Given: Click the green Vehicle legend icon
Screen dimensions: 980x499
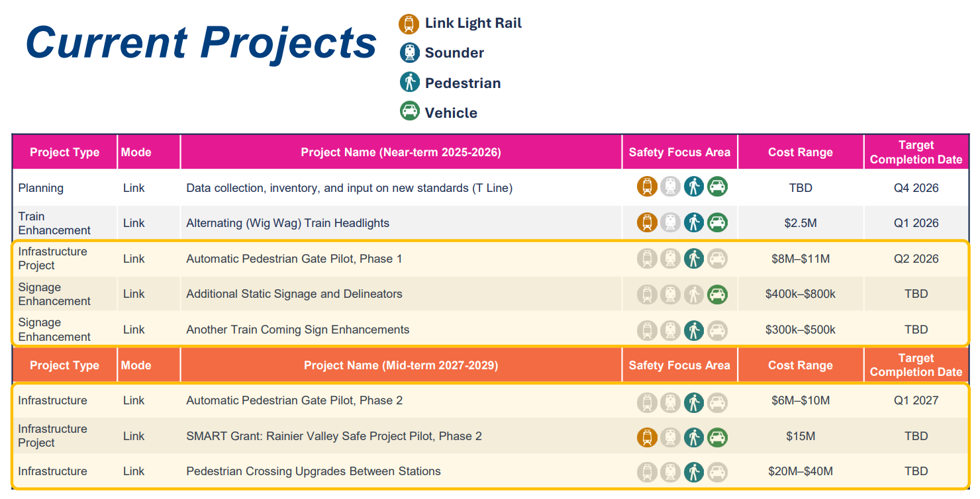Looking at the screenshot, I should tap(410, 111).
